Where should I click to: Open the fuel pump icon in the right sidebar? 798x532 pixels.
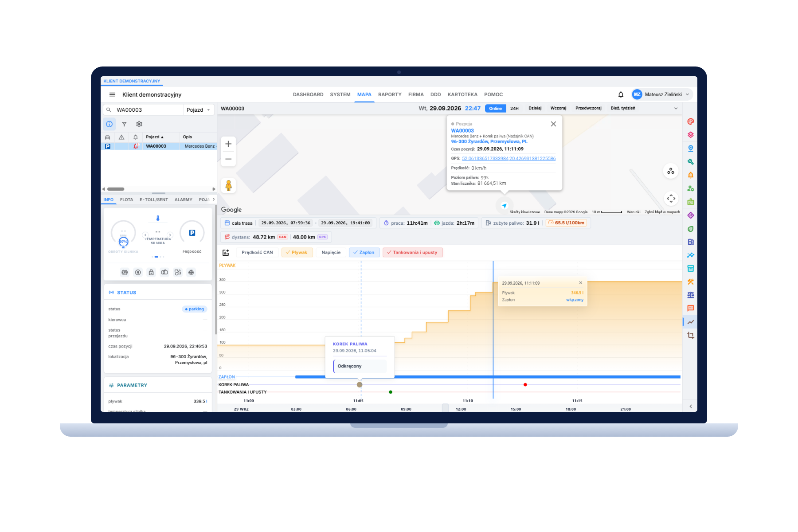691,242
